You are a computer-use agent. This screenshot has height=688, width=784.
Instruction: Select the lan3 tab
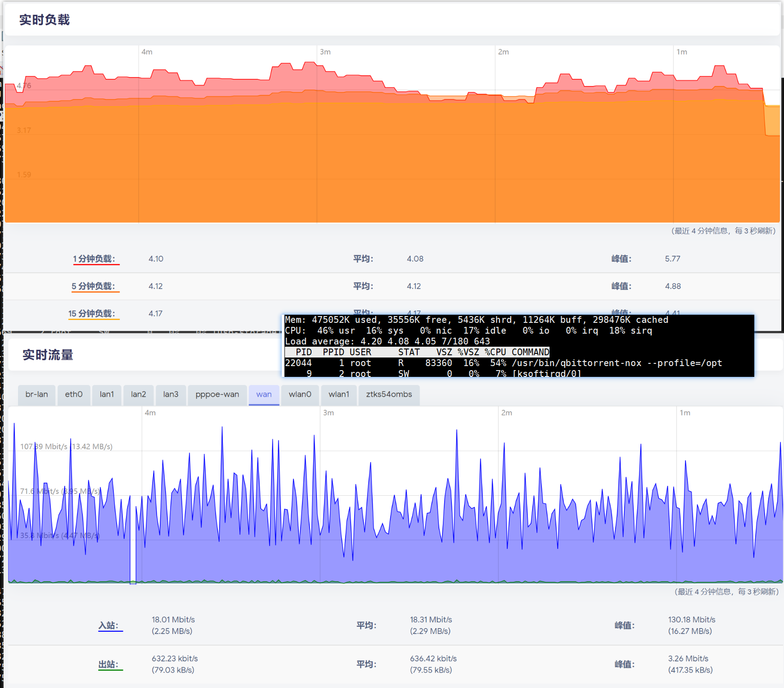coord(171,394)
